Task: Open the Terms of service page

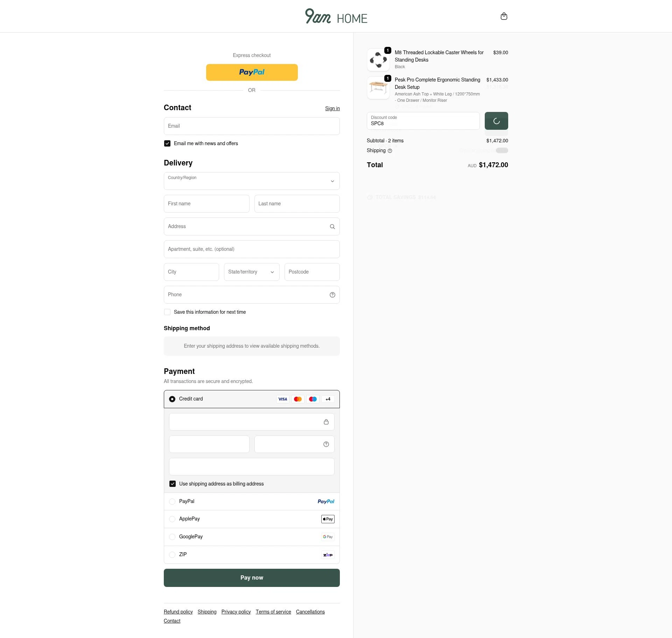Action: click(273, 612)
